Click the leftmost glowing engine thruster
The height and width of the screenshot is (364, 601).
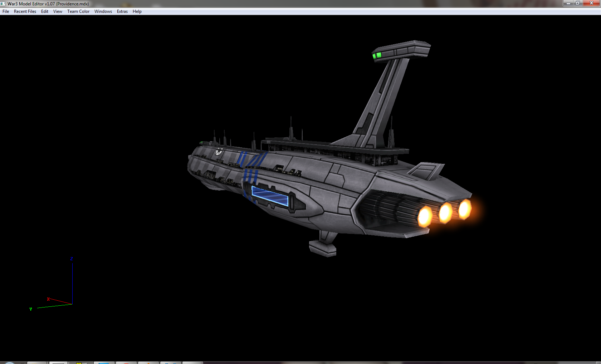pyautogui.click(x=425, y=216)
